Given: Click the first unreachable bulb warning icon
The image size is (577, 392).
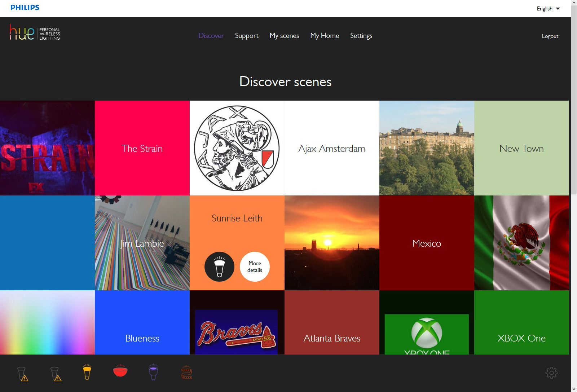Looking at the screenshot, I should coord(23,374).
